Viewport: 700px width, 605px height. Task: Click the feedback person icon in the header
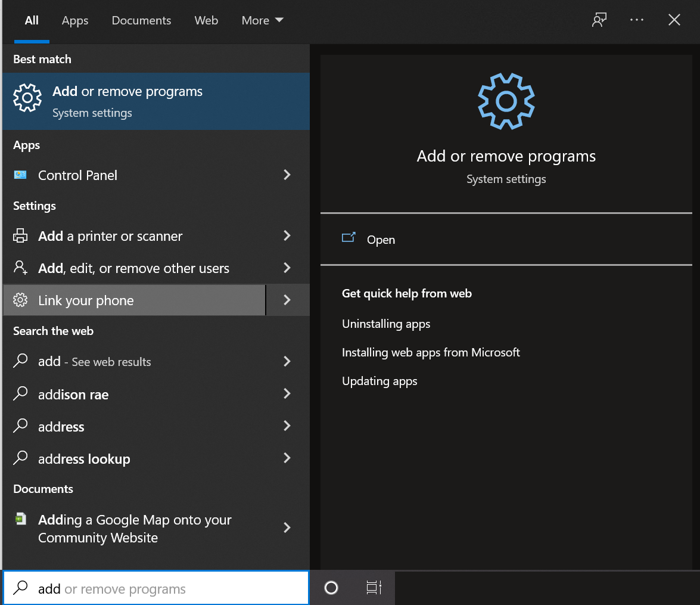[599, 20]
